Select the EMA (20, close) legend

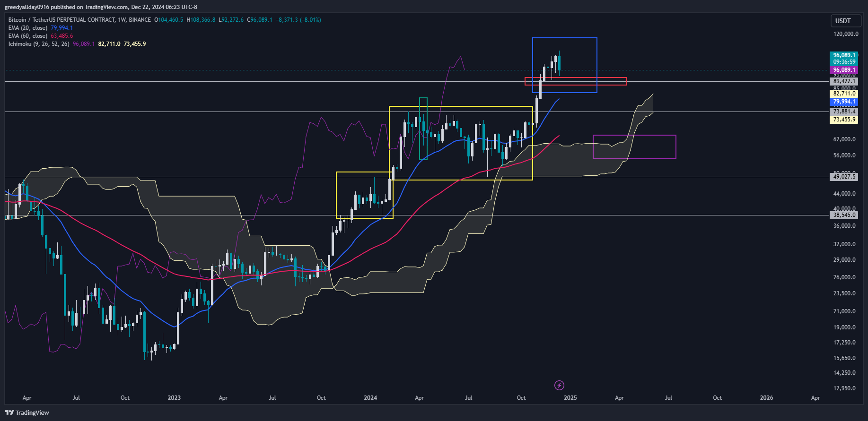pos(28,28)
